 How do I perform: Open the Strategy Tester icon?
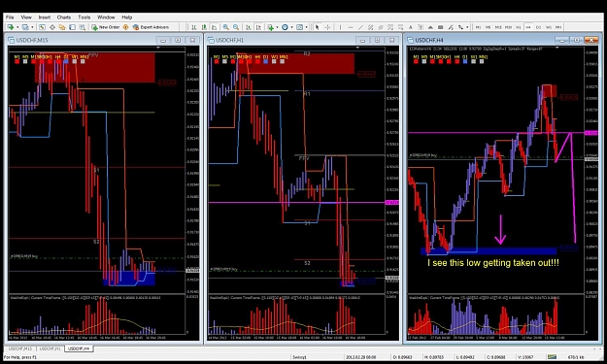click(x=83, y=27)
